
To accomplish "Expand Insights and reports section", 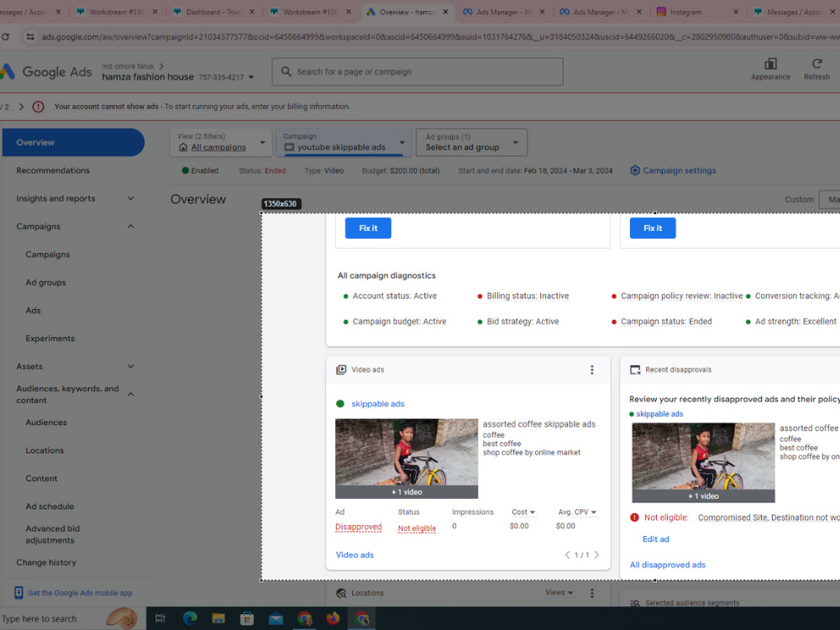I will click(131, 199).
